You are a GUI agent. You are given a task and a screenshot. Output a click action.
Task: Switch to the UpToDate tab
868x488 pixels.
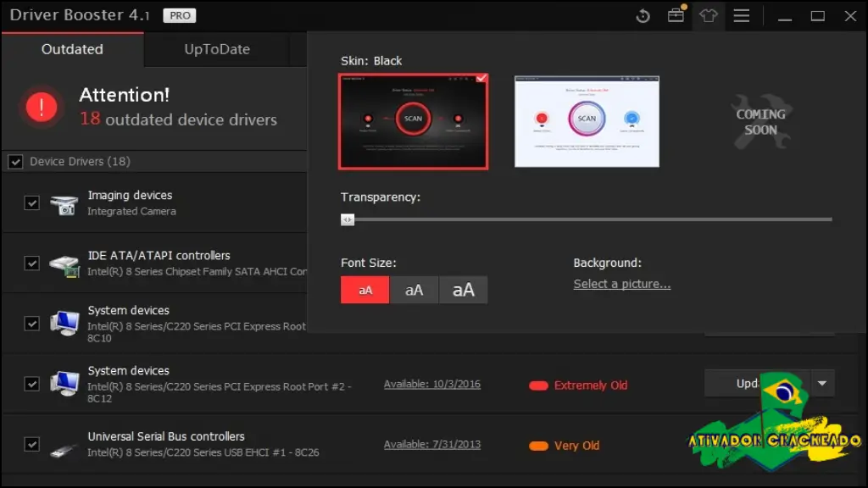coord(217,49)
